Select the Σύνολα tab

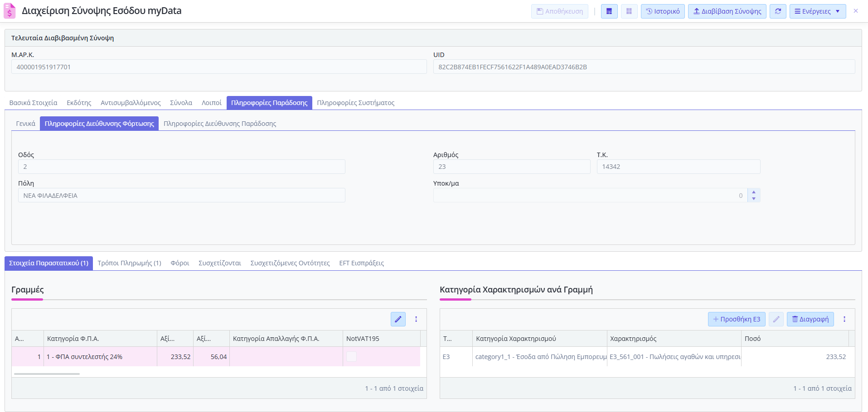[181, 103]
